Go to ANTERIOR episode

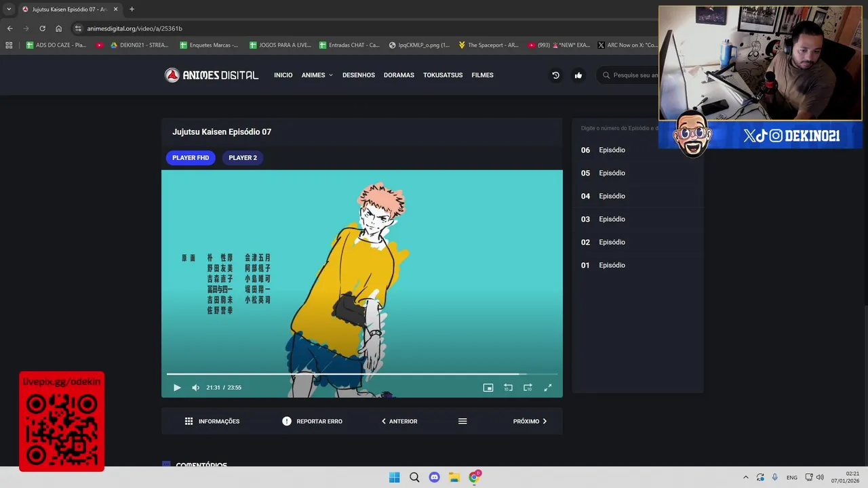(399, 422)
